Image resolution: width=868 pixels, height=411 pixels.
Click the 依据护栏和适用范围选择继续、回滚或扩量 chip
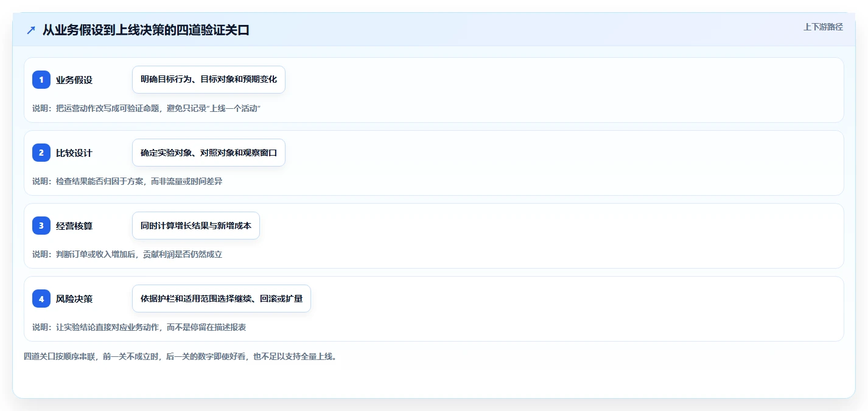click(222, 299)
